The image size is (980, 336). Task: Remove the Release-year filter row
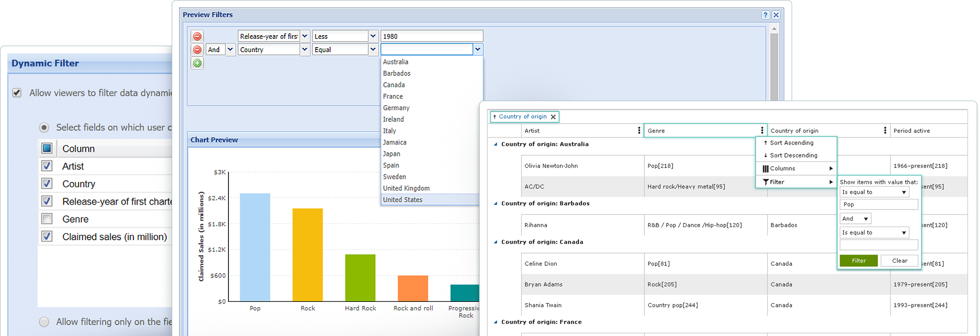(x=197, y=36)
